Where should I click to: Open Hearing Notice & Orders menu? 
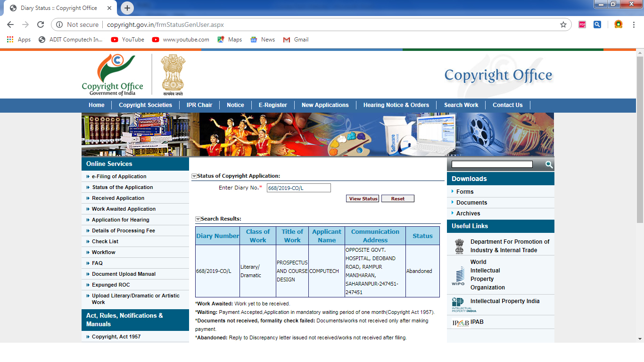pos(396,105)
